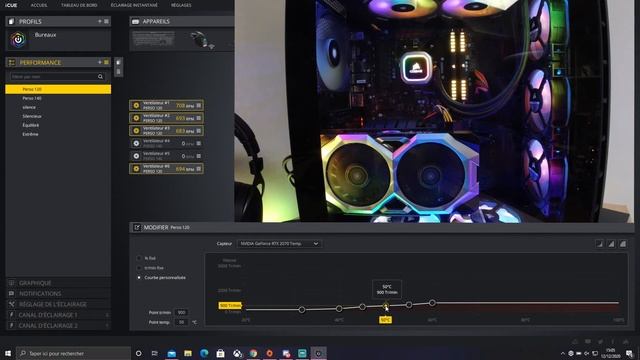Add a new PERFORMANCE cooling preset with plus icon
The image size is (640, 360).
pyautogui.click(x=99, y=62)
